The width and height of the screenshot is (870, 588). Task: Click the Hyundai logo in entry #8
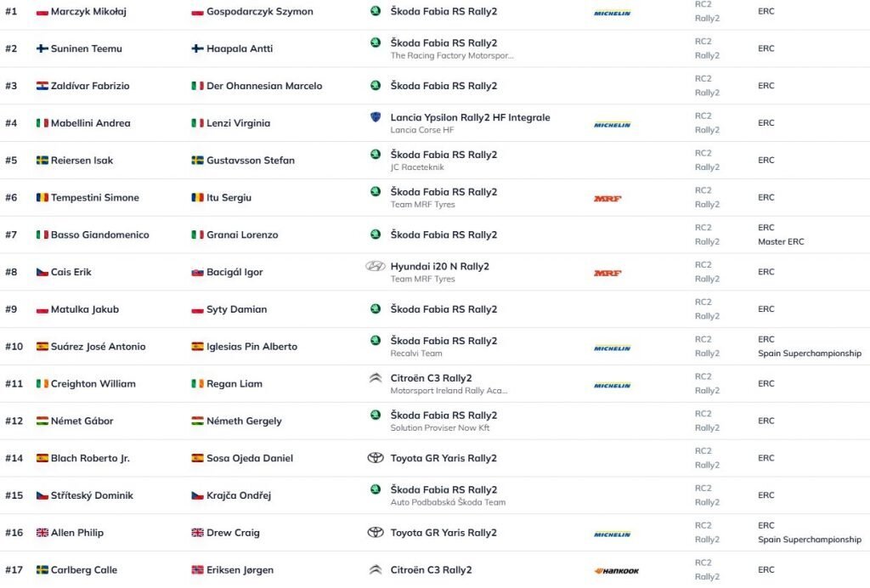tap(376, 266)
